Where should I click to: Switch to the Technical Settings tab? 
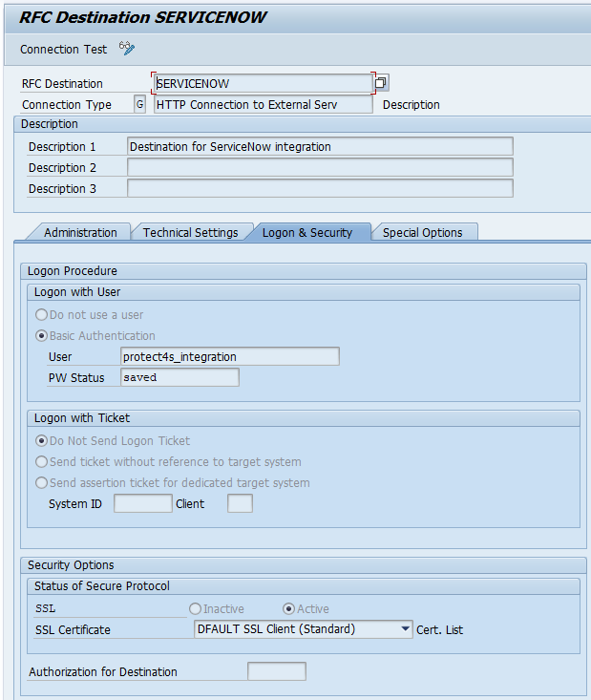point(191,233)
